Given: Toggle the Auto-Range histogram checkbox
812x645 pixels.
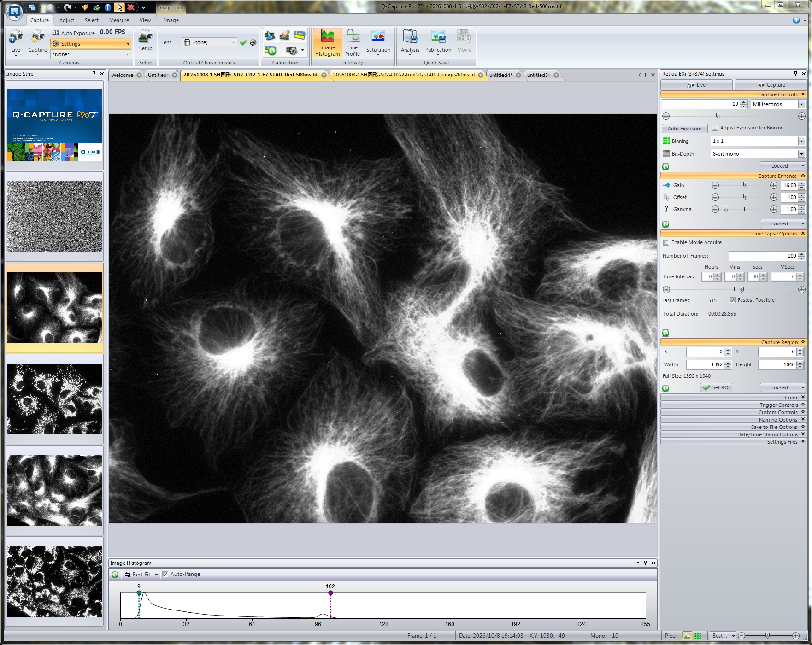Looking at the screenshot, I should (x=165, y=575).
